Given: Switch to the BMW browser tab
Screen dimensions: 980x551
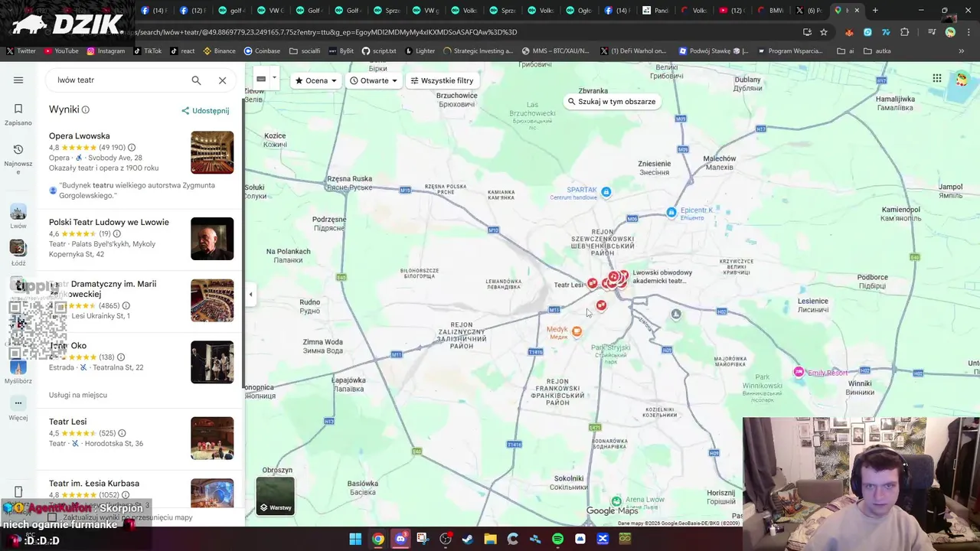Looking at the screenshot, I should pos(770,11).
